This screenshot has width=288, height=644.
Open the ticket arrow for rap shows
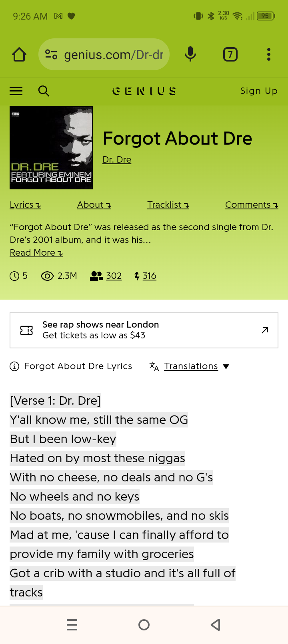[x=265, y=330]
